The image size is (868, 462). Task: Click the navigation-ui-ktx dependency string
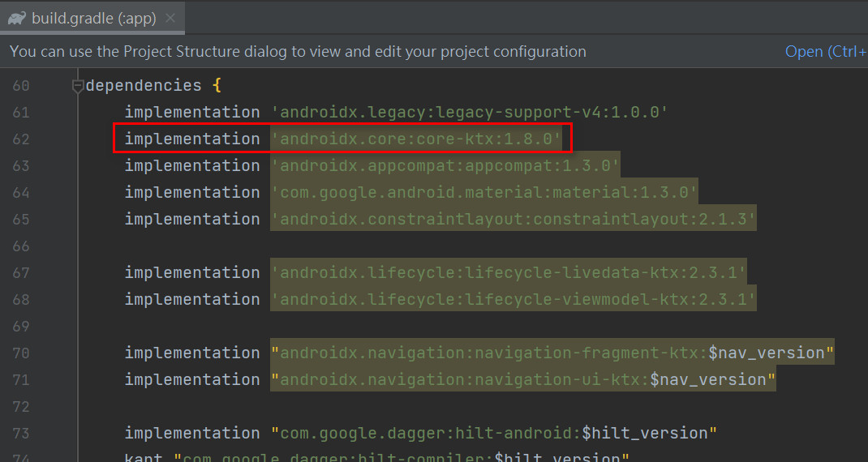(x=523, y=379)
